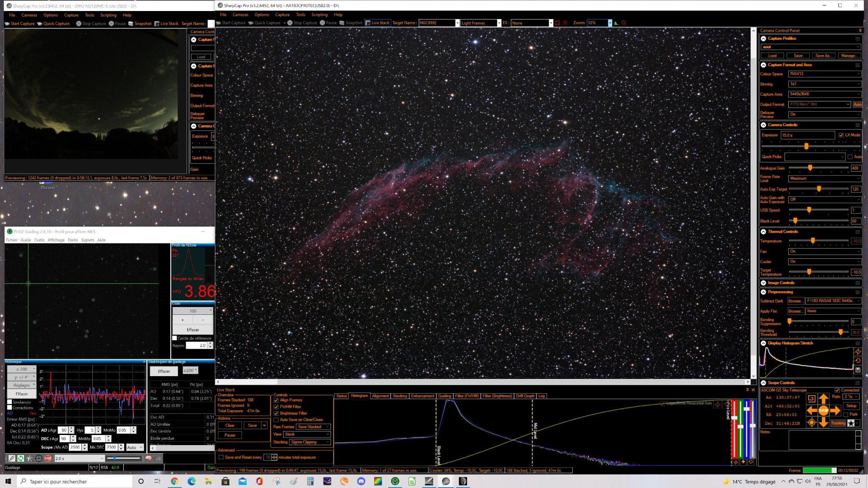Click the lightning auto-stretch icon in Display Histogram Stretch
This screenshot has height=488, width=868.
coord(858,352)
